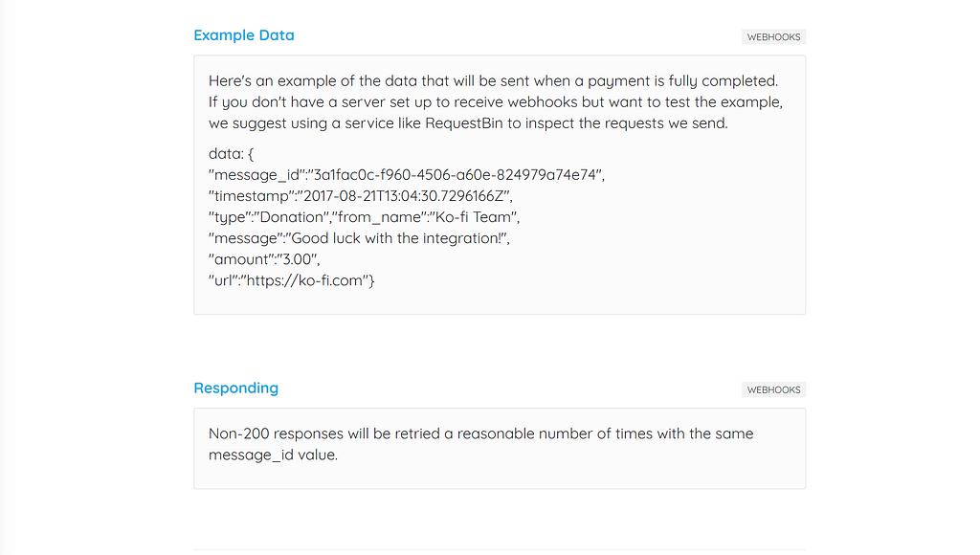Click the timestamp line in example data

coord(361,196)
